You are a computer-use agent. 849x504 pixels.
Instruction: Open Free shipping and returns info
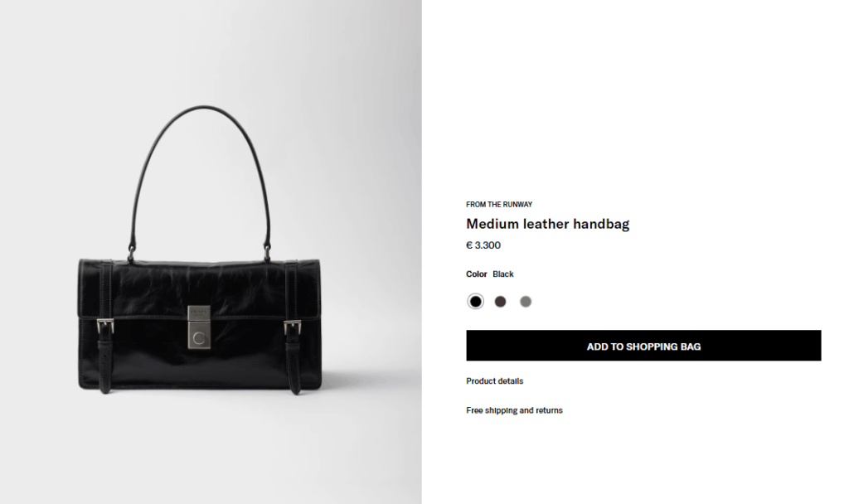(514, 410)
